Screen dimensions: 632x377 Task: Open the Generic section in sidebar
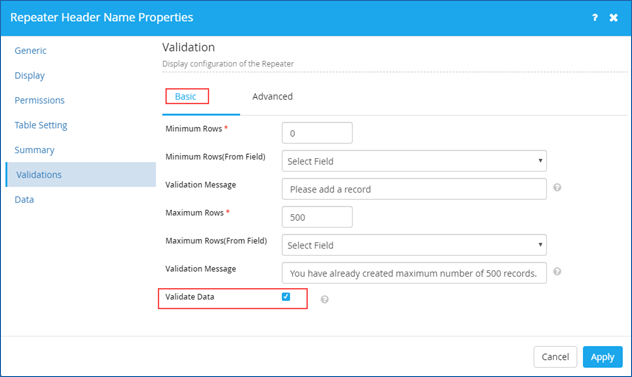point(30,50)
